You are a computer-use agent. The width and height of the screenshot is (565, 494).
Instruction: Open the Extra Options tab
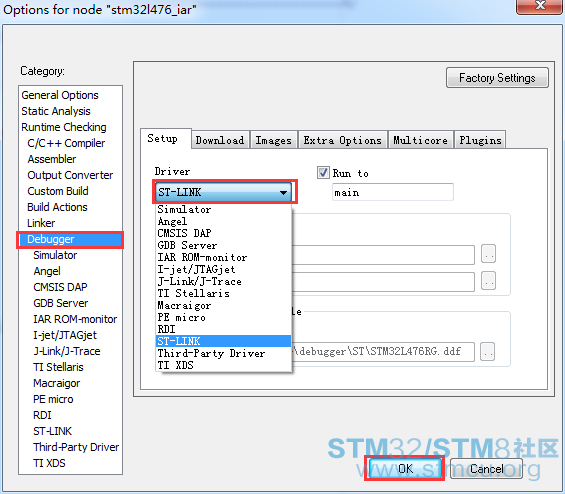point(343,140)
